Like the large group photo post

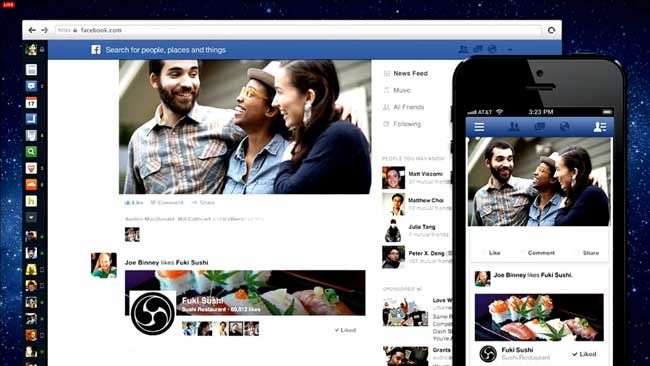coord(134,203)
